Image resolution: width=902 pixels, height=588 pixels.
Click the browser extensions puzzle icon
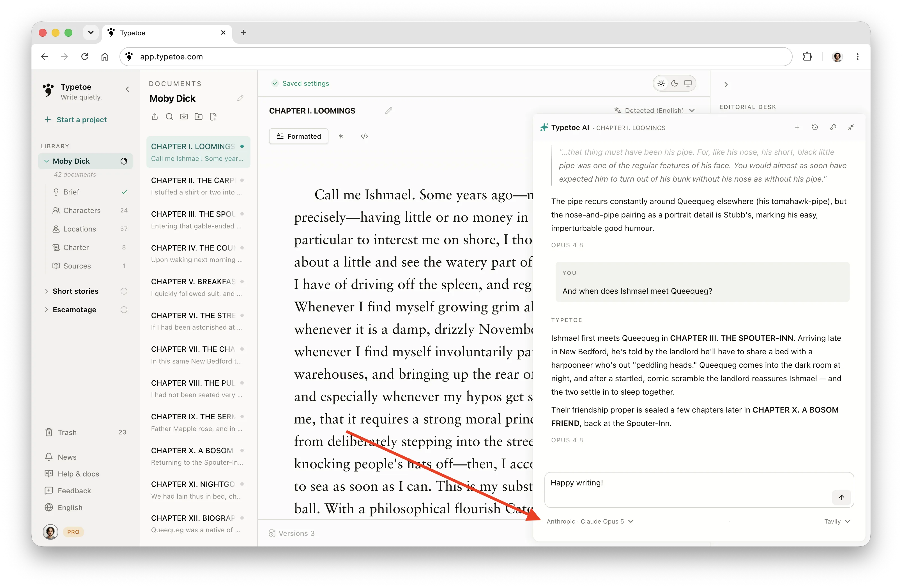point(807,56)
